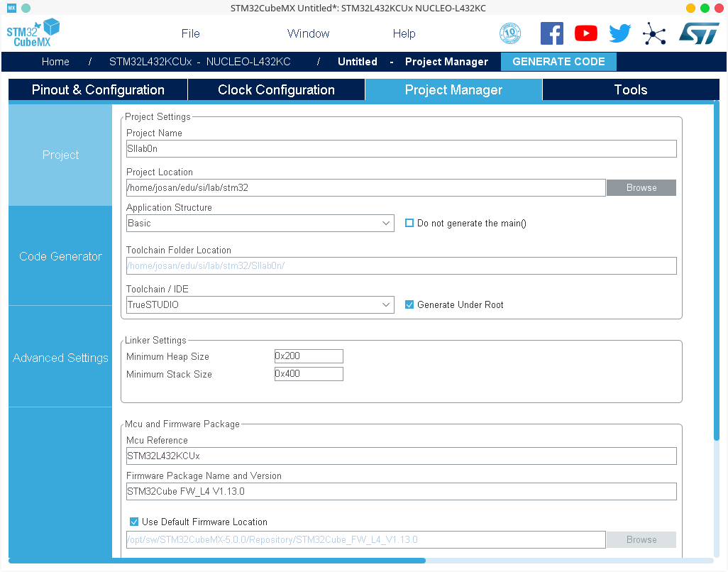
Task: Open the Help menu
Action: pyautogui.click(x=404, y=33)
